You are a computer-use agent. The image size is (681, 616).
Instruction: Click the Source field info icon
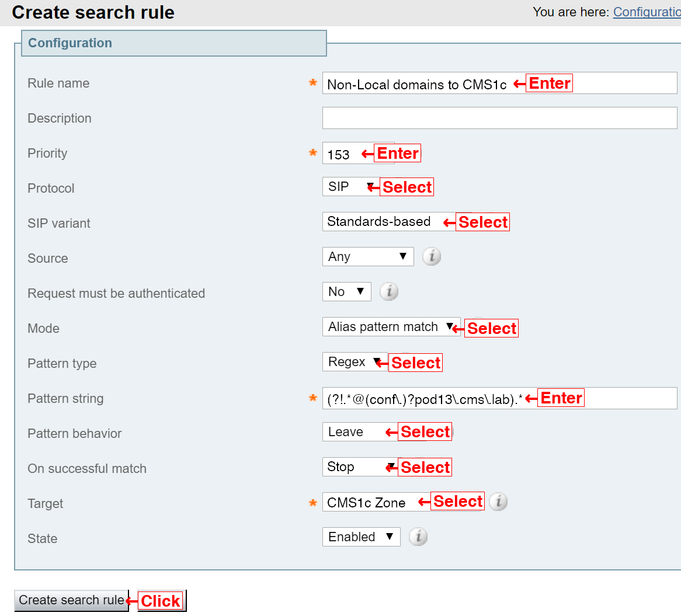tap(432, 256)
